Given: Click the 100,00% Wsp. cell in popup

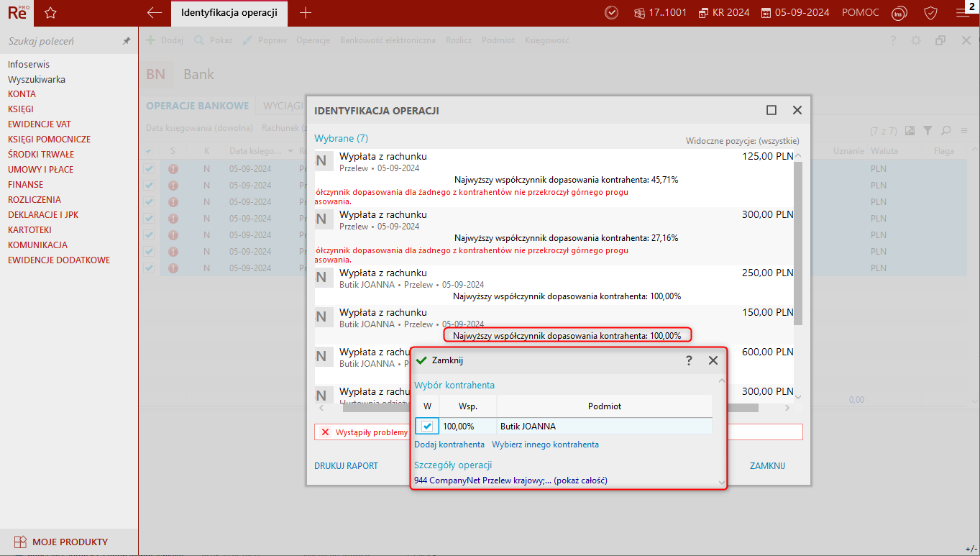Looking at the screenshot, I should [467, 427].
